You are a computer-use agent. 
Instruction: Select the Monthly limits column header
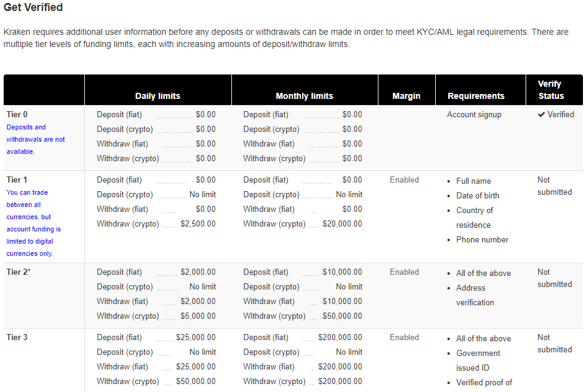point(305,96)
